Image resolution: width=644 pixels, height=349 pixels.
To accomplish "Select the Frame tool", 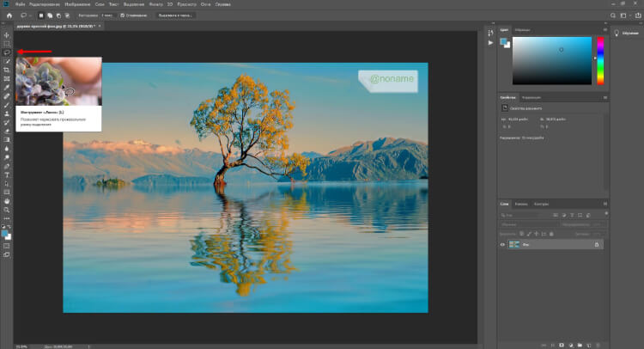I will [7, 79].
